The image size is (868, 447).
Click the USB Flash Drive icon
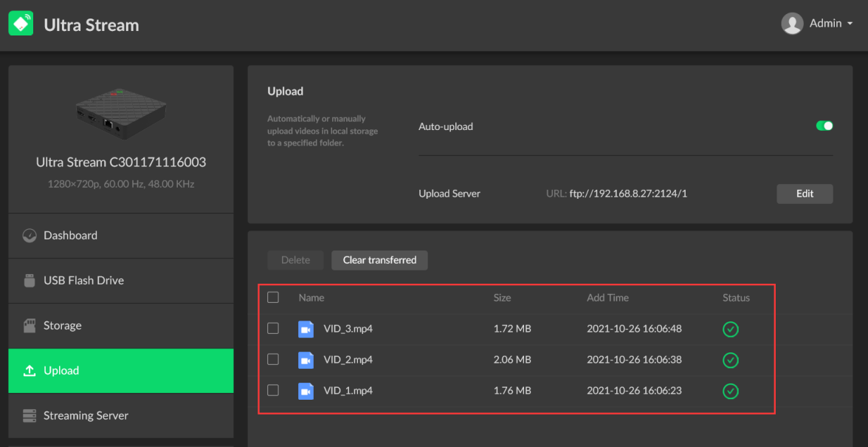[30, 280]
